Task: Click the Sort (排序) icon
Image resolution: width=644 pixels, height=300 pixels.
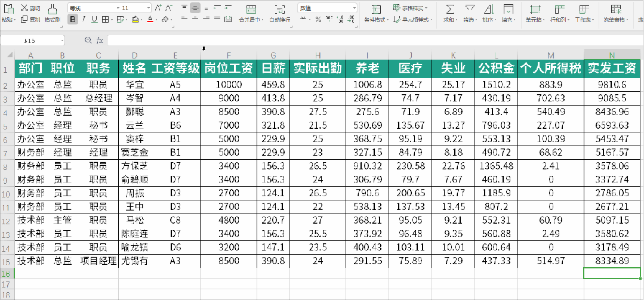Action: [x=489, y=10]
